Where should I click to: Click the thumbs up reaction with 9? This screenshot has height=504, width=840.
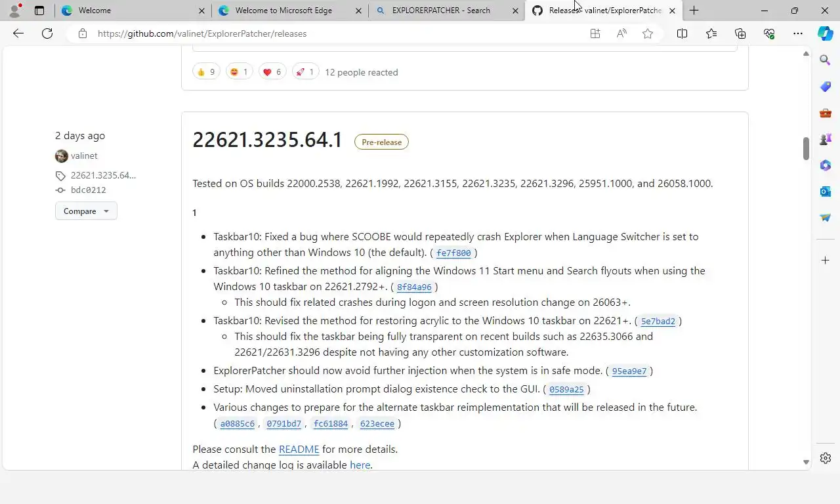206,72
